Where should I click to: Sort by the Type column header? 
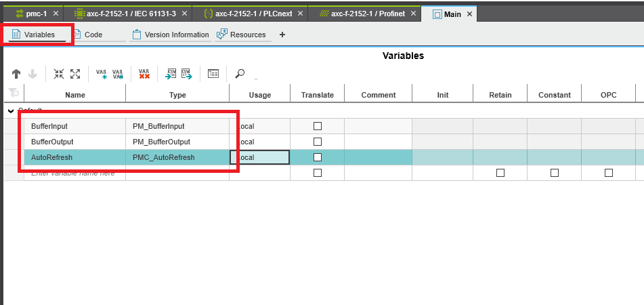coord(177,95)
